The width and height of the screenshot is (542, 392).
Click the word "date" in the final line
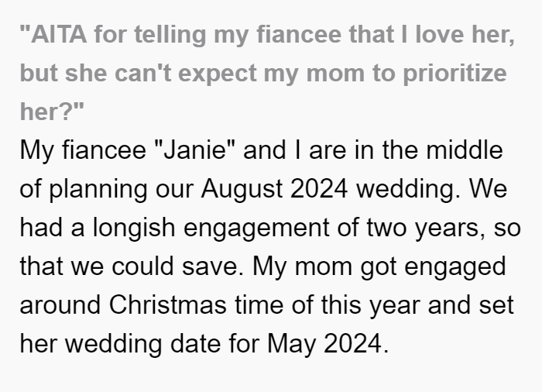tap(195, 344)
